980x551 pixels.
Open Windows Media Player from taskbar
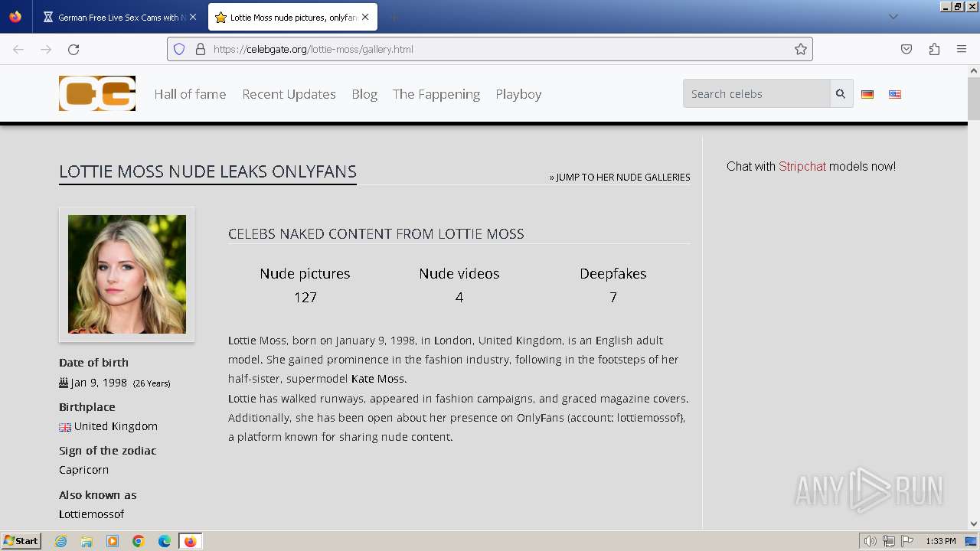pyautogui.click(x=113, y=541)
